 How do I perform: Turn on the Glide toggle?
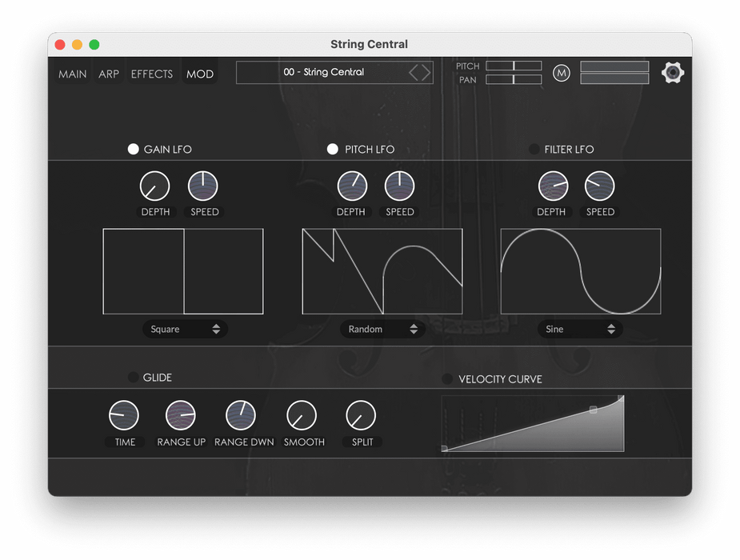pyautogui.click(x=133, y=378)
